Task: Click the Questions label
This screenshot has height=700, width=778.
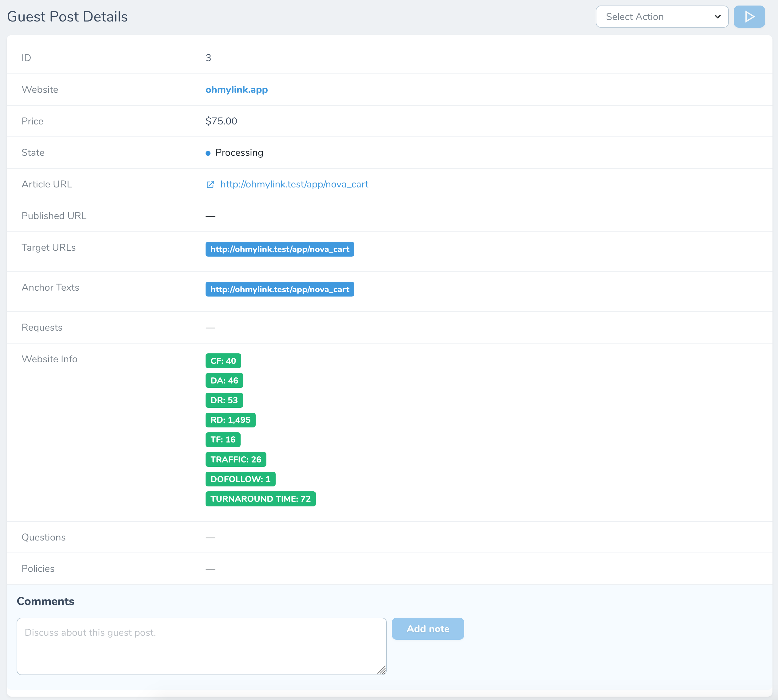Action: point(43,537)
